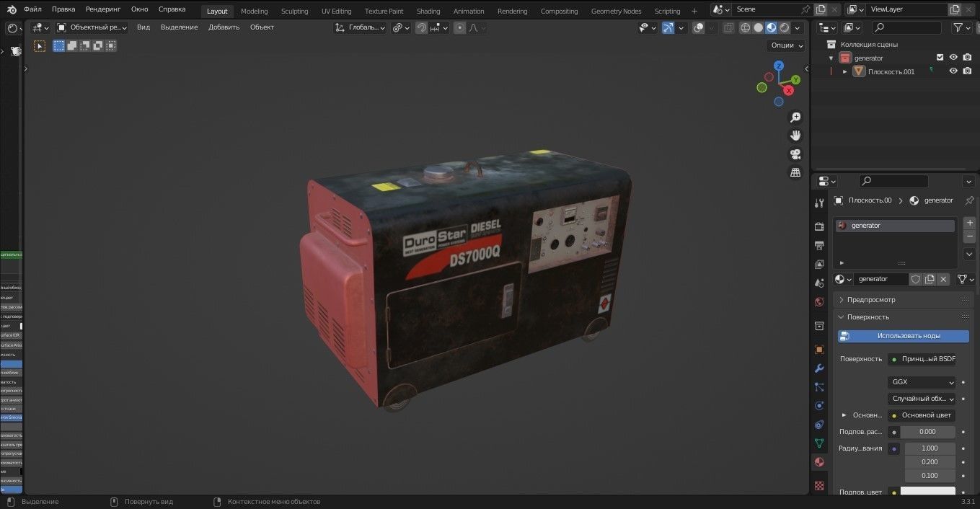This screenshot has width=980, height=509.
Task: Toggle generator collection exclude checkbox
Action: point(940,58)
